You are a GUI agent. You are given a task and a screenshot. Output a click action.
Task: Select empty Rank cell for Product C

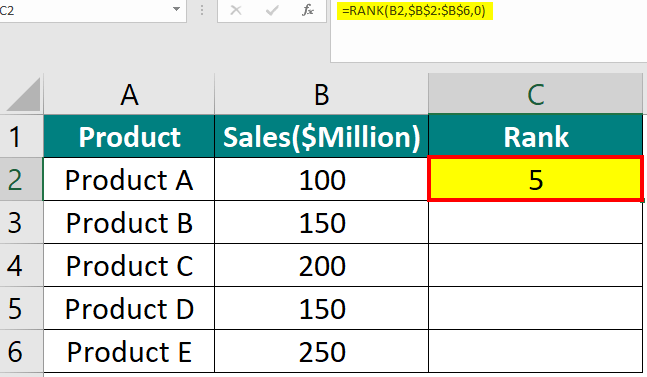[x=536, y=266]
